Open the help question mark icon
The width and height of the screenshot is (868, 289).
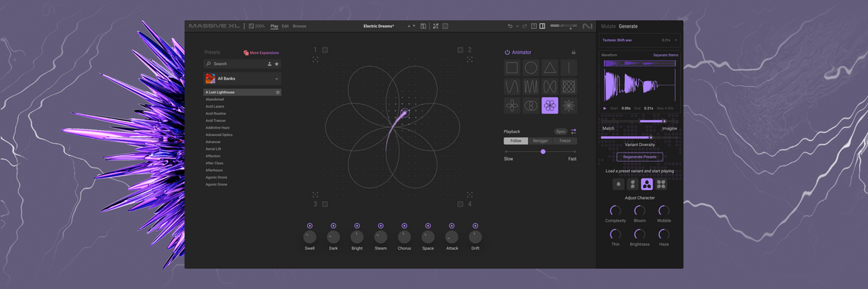(x=534, y=26)
